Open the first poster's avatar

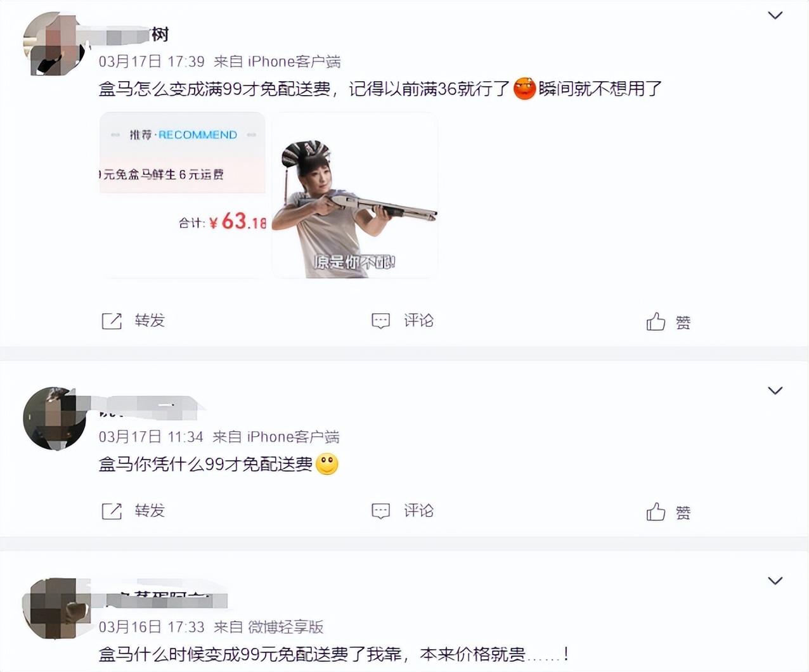point(54,43)
